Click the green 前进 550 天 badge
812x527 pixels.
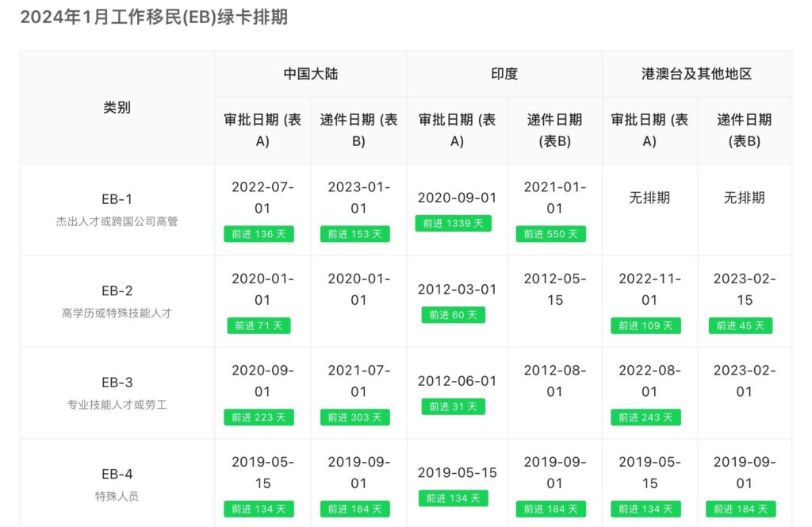(x=550, y=234)
